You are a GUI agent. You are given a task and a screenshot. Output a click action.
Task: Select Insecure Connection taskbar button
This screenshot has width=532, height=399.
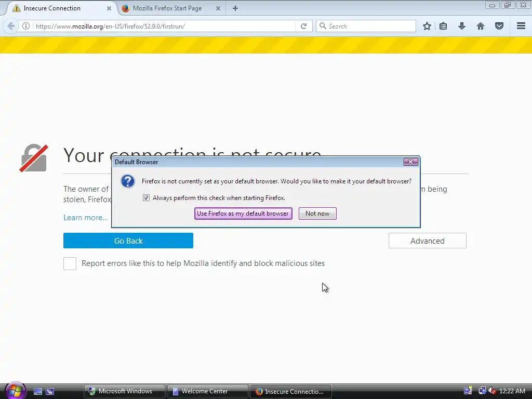pos(290,391)
